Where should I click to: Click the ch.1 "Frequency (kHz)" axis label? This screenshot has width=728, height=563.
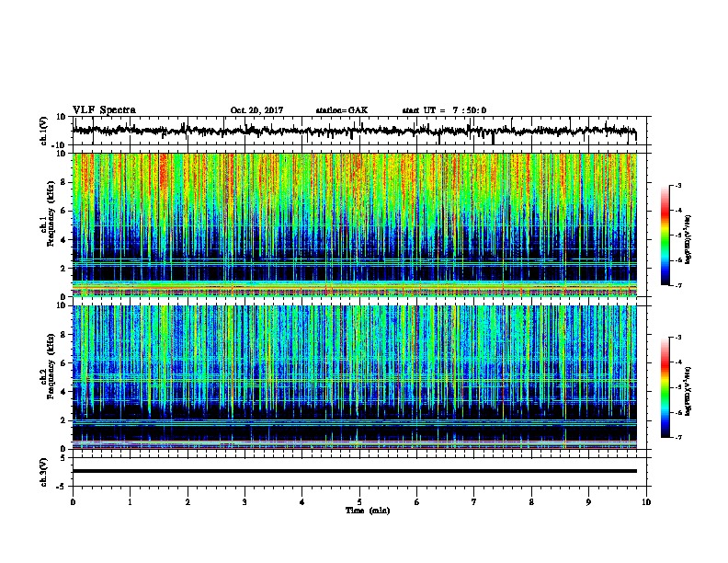point(51,214)
